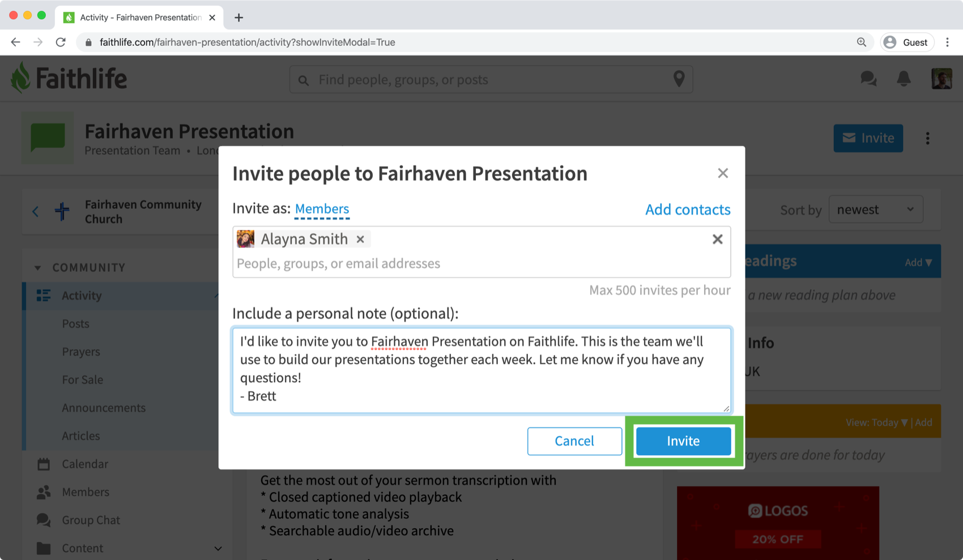This screenshot has width=963, height=560.
Task: Open Calendar in sidebar
Action: [x=85, y=464]
